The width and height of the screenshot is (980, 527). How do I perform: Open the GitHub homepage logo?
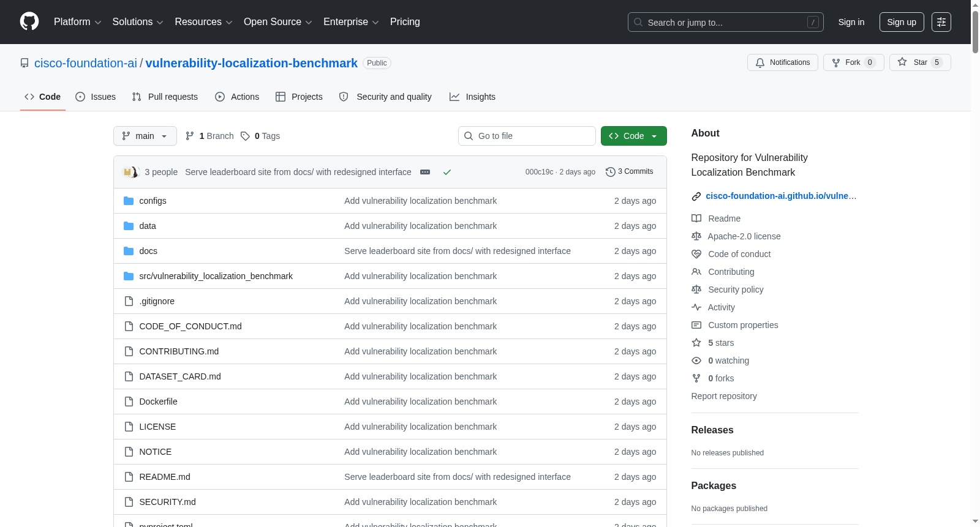coord(29,22)
